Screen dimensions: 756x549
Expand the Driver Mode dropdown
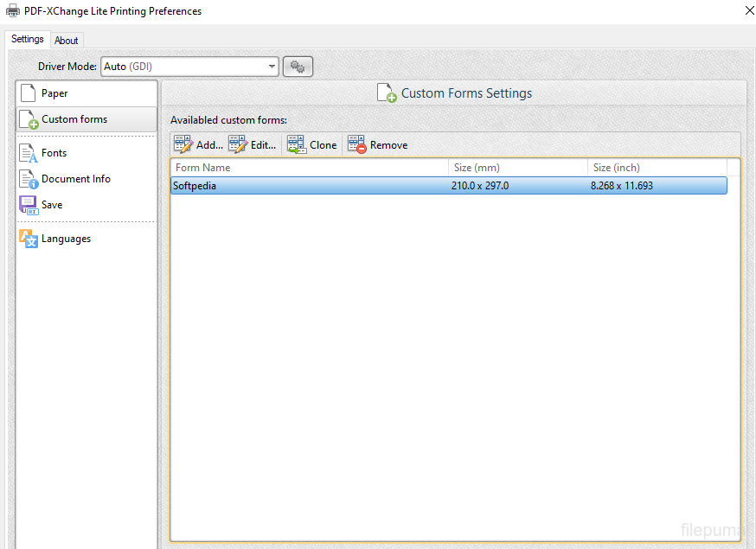[x=272, y=67]
